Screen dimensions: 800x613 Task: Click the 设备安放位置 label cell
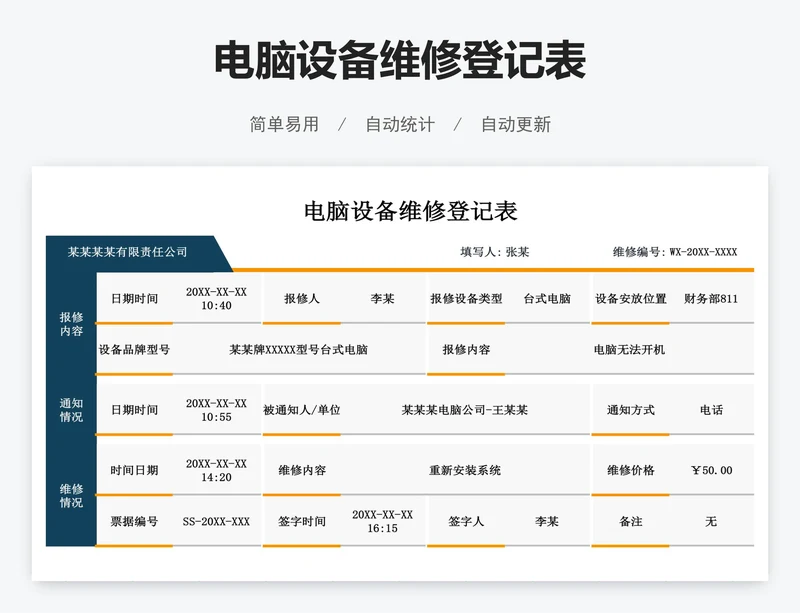point(631,299)
